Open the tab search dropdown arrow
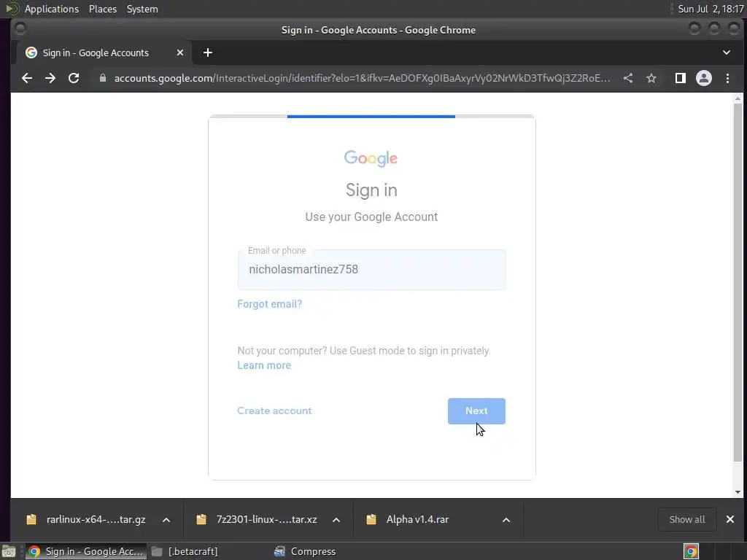Viewport: 747px width, 560px height. point(727,52)
